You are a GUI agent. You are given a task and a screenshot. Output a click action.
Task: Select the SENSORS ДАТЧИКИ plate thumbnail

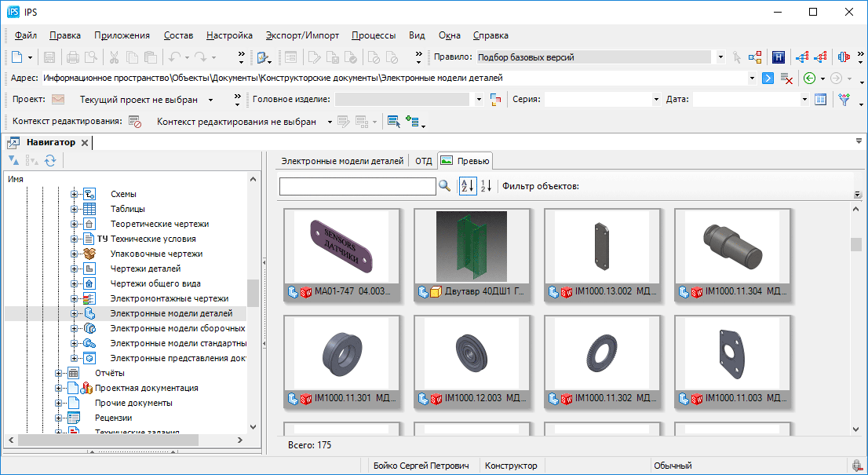[341, 246]
